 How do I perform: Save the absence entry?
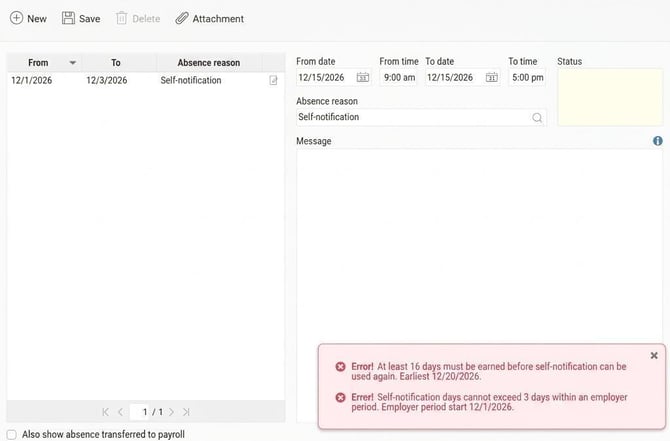[81, 18]
